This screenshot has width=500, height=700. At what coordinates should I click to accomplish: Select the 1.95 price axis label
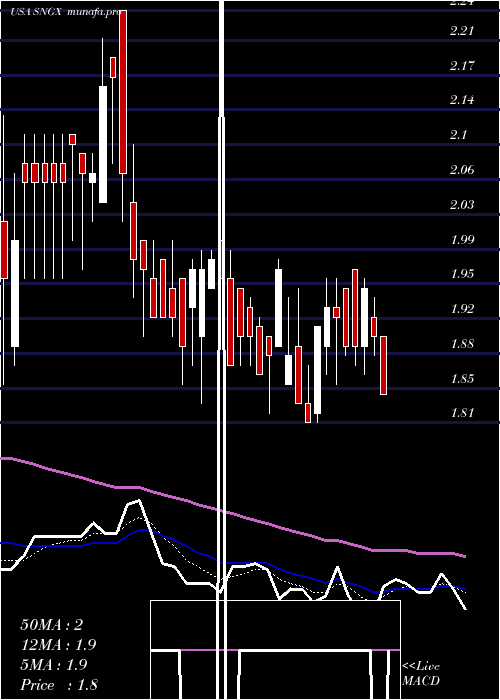tap(462, 274)
